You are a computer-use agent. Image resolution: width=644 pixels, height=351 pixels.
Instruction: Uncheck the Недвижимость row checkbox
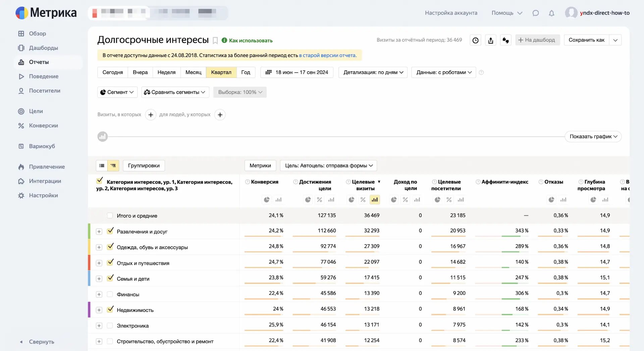pos(110,310)
